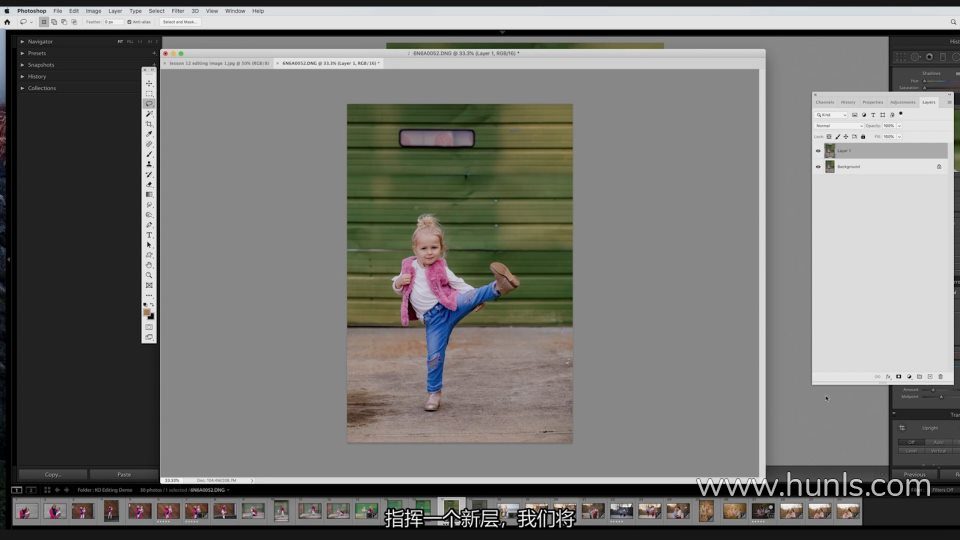The image size is (960, 540).
Task: Select the Type tool in toolbox
Action: 149,235
